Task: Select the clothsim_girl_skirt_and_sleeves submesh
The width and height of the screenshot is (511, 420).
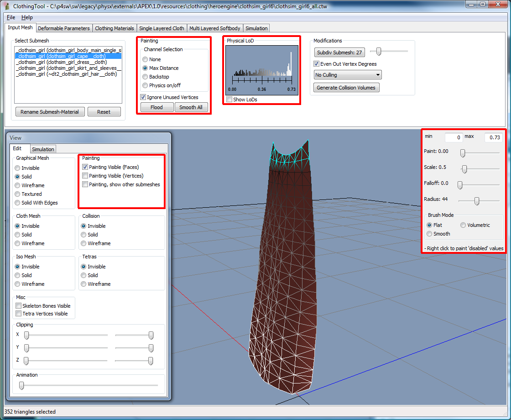Action: (x=68, y=68)
